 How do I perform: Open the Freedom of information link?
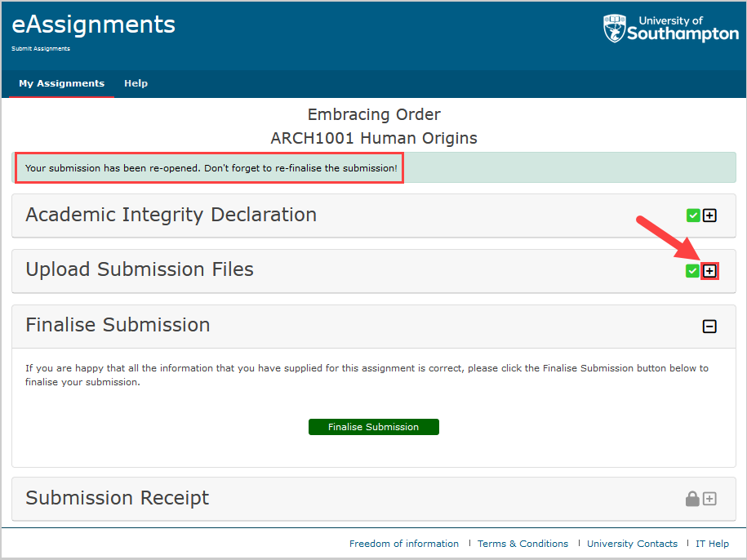[403, 543]
